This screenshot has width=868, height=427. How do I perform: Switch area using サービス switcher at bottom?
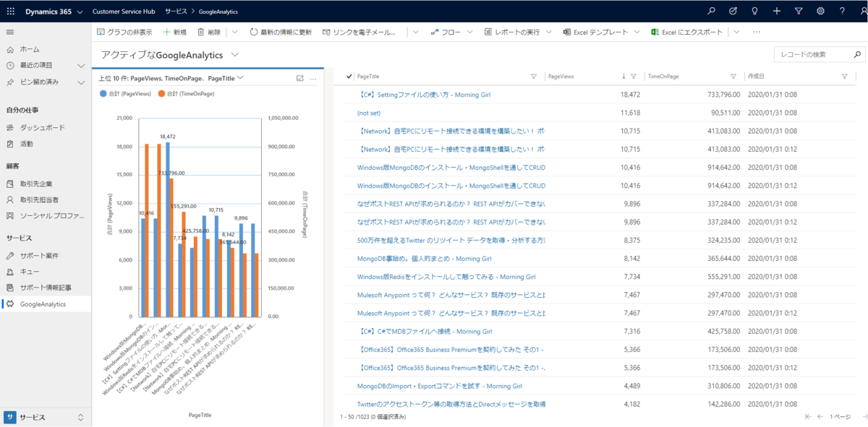tap(46, 418)
